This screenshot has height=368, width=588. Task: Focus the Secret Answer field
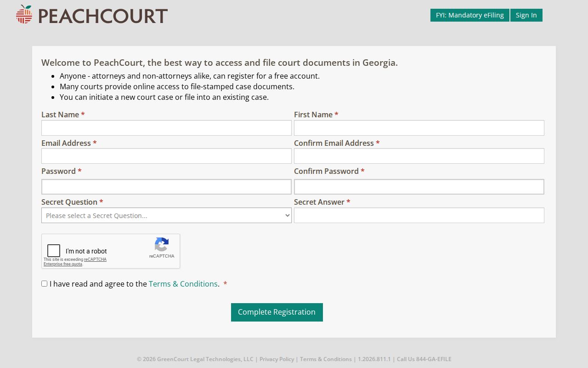pos(419,215)
